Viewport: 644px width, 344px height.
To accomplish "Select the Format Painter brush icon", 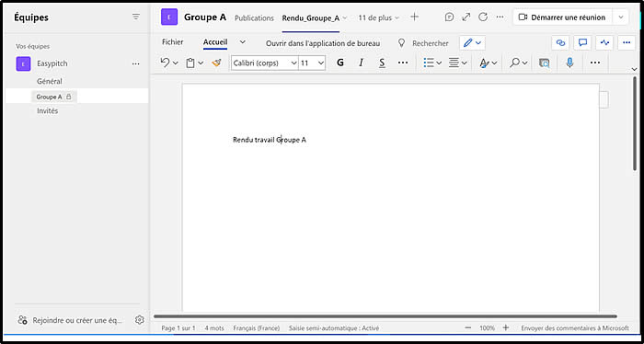I will tap(216, 63).
